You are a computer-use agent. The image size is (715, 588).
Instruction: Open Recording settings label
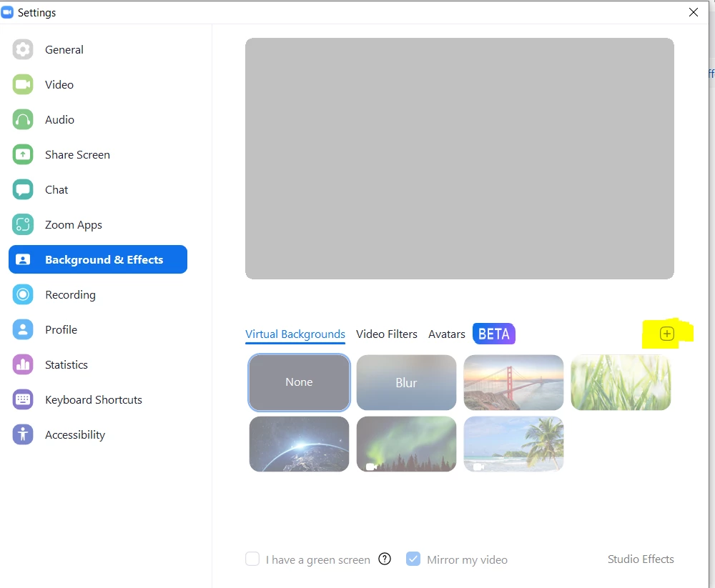tap(71, 295)
